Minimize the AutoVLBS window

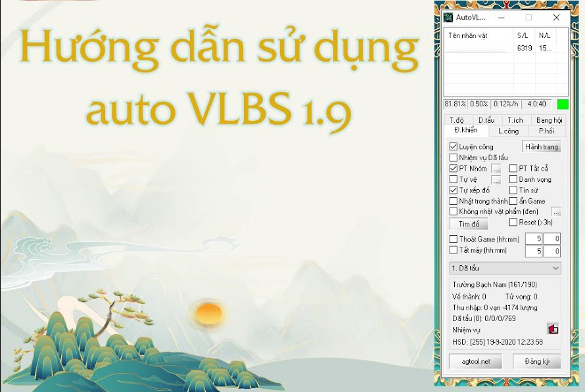pos(500,18)
